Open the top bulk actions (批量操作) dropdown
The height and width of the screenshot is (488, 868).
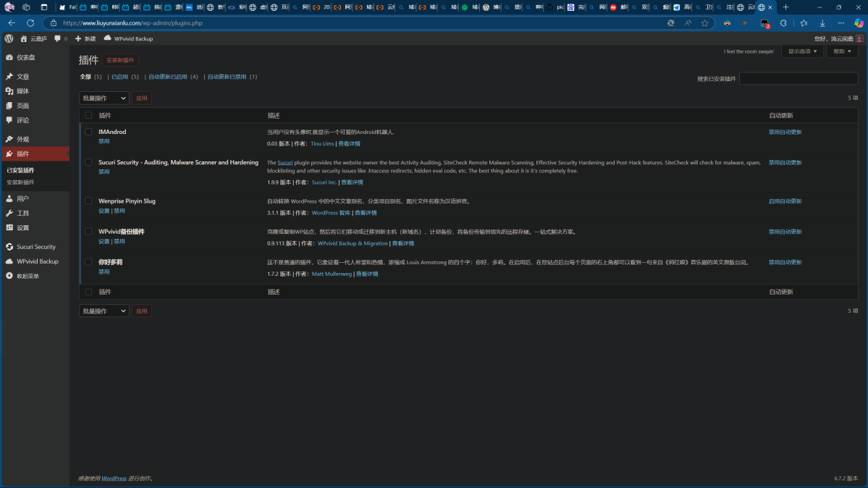(x=104, y=98)
